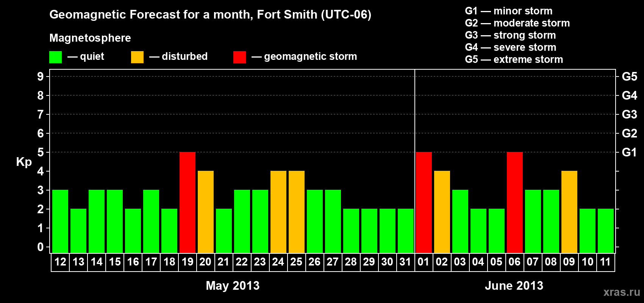Click the date label 21
Viewport: 644px width, 303px height.
224,262
